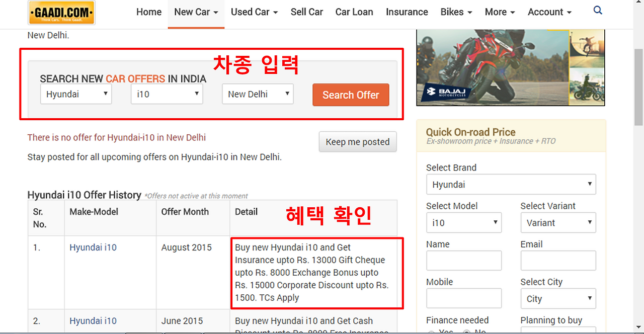Open the New Car menu

(x=196, y=12)
